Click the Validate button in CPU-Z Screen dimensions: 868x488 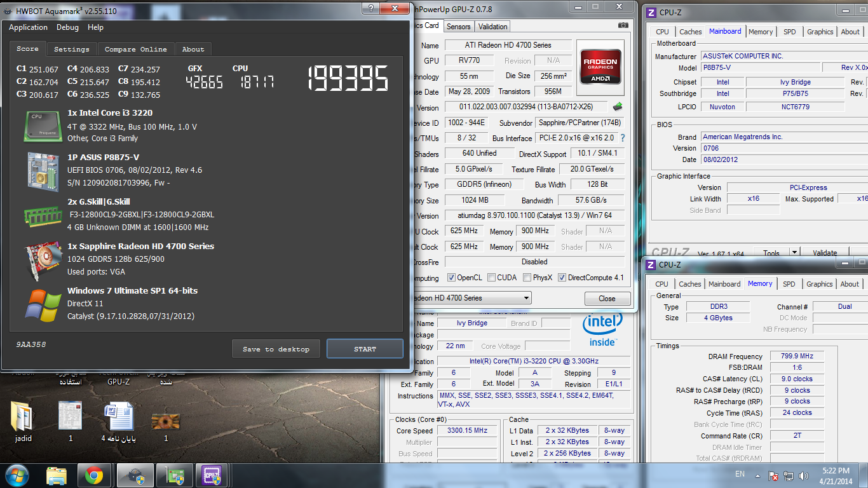pyautogui.click(x=825, y=253)
